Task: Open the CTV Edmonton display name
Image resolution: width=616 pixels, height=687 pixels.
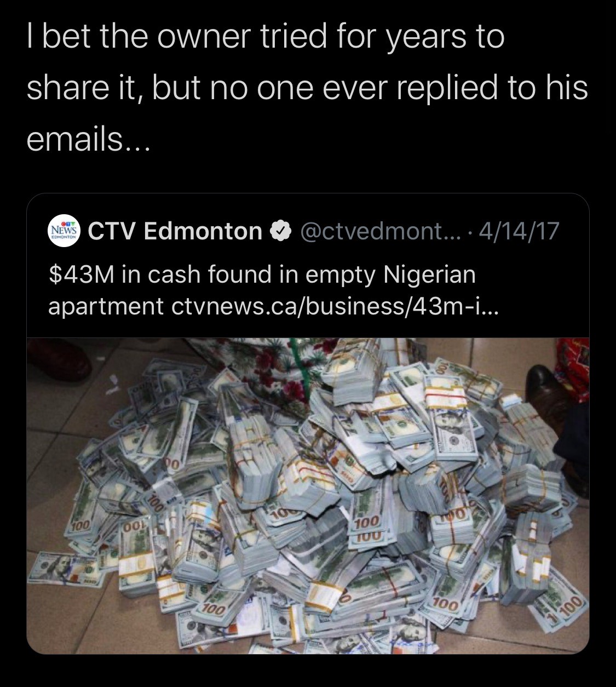Action: [x=175, y=231]
